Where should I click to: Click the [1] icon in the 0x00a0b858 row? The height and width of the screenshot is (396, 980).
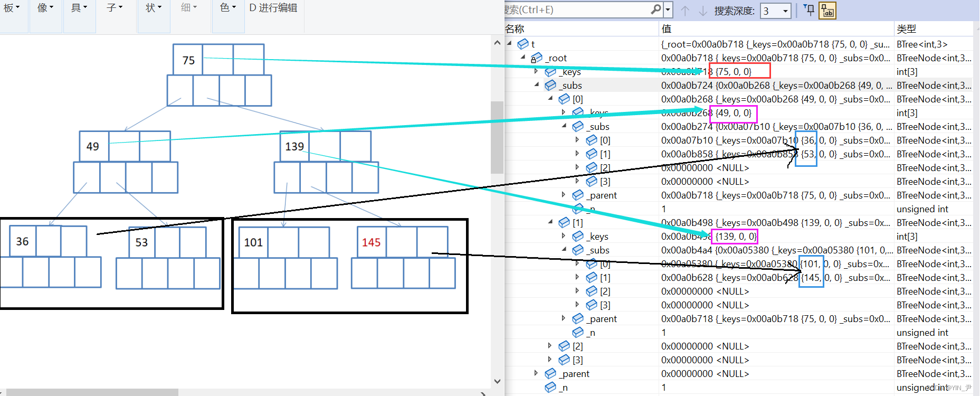point(592,154)
